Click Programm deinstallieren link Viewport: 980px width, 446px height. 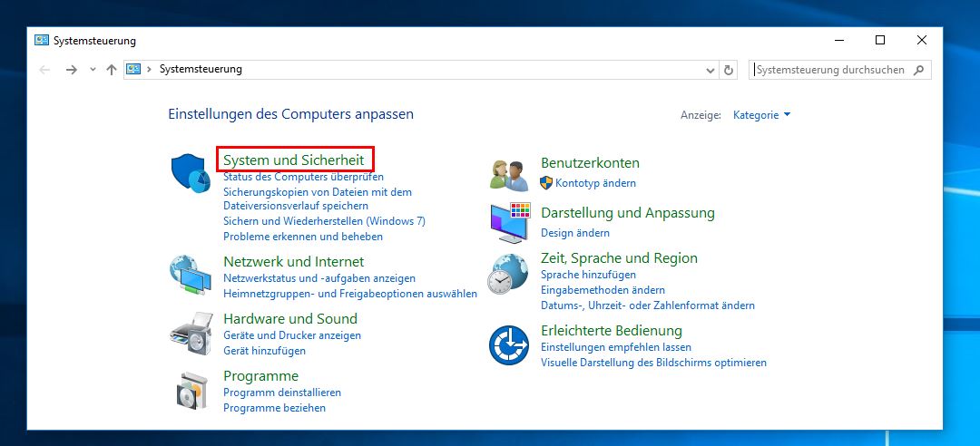tap(282, 393)
